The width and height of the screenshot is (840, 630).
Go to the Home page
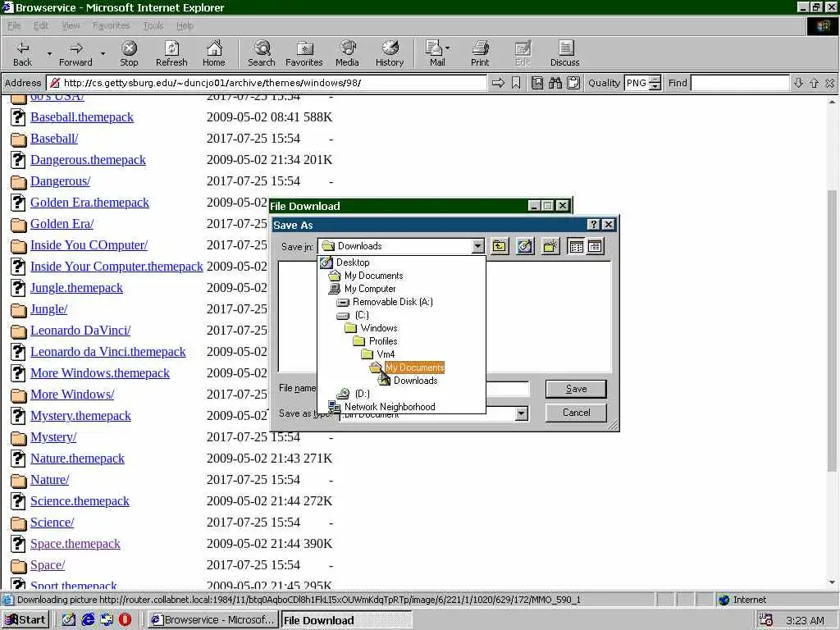point(214,53)
